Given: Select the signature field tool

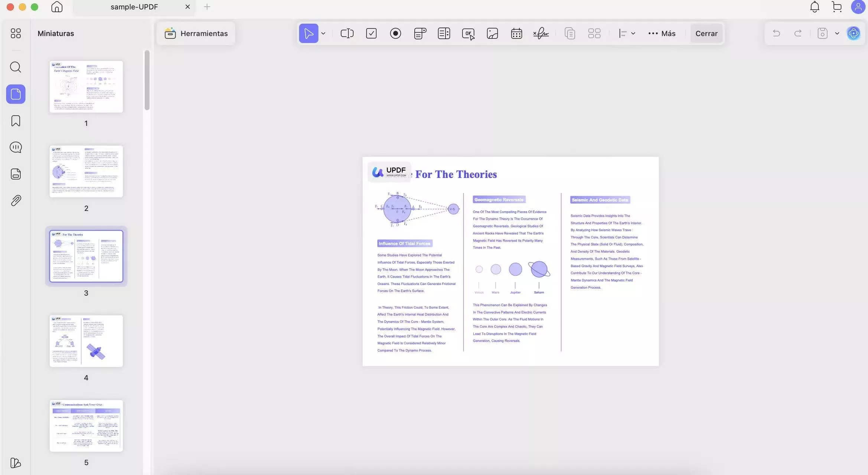Looking at the screenshot, I should (x=541, y=33).
